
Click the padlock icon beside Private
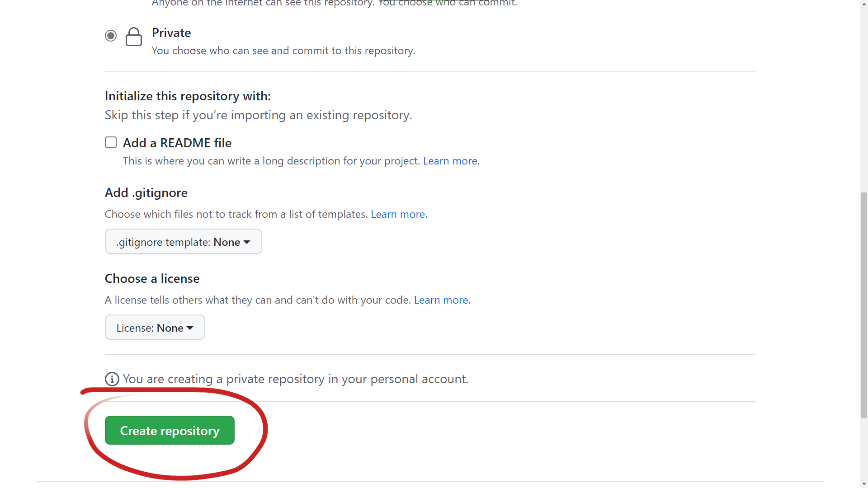[x=133, y=37]
